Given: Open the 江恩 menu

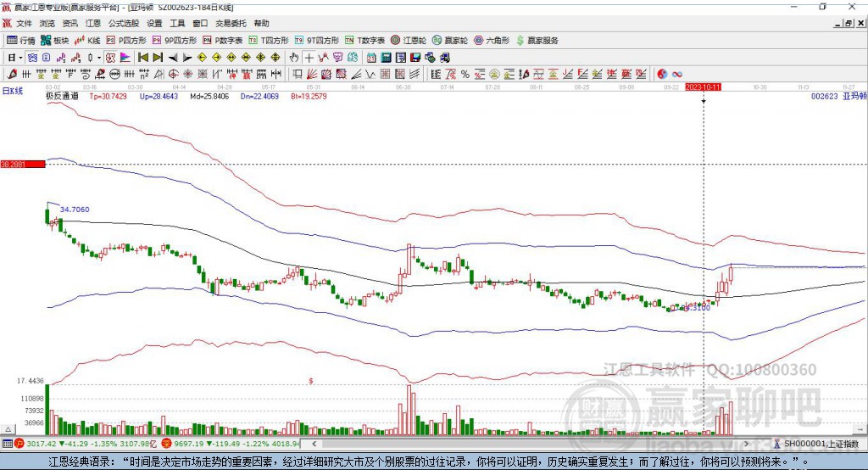Looking at the screenshot, I should pyautogui.click(x=93, y=23).
